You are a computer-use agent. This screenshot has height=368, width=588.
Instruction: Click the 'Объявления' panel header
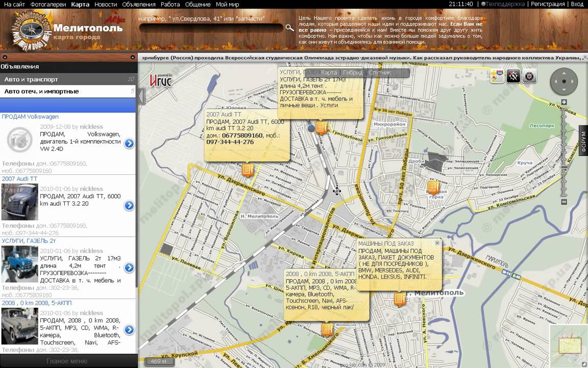[x=68, y=66]
